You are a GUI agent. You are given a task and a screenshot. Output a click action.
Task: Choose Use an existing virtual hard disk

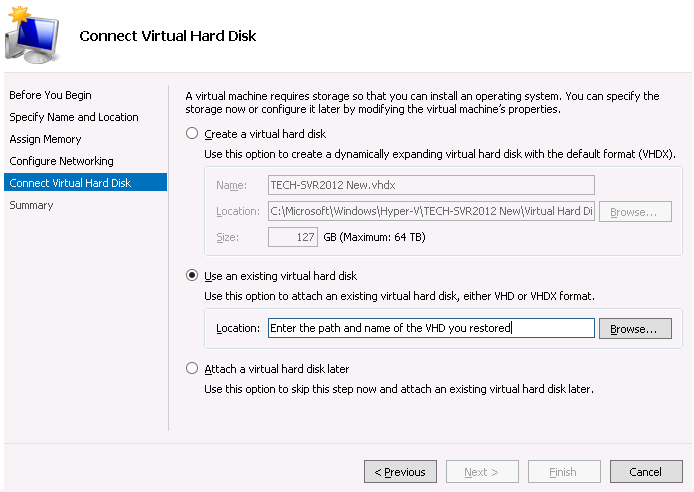pos(192,275)
